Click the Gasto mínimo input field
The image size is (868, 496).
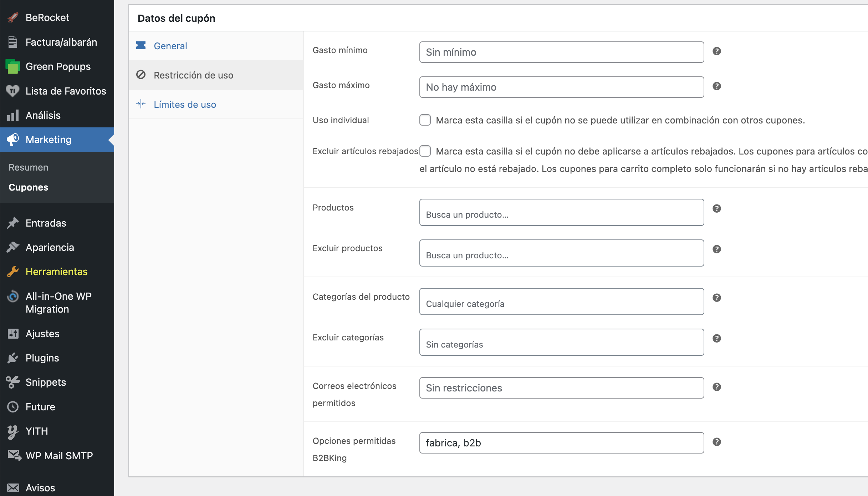click(x=562, y=52)
